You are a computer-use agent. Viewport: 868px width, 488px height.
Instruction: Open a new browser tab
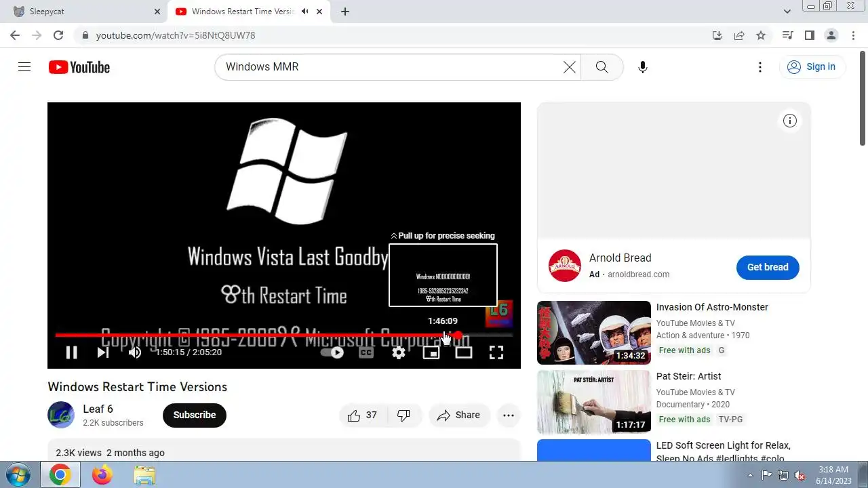click(345, 12)
